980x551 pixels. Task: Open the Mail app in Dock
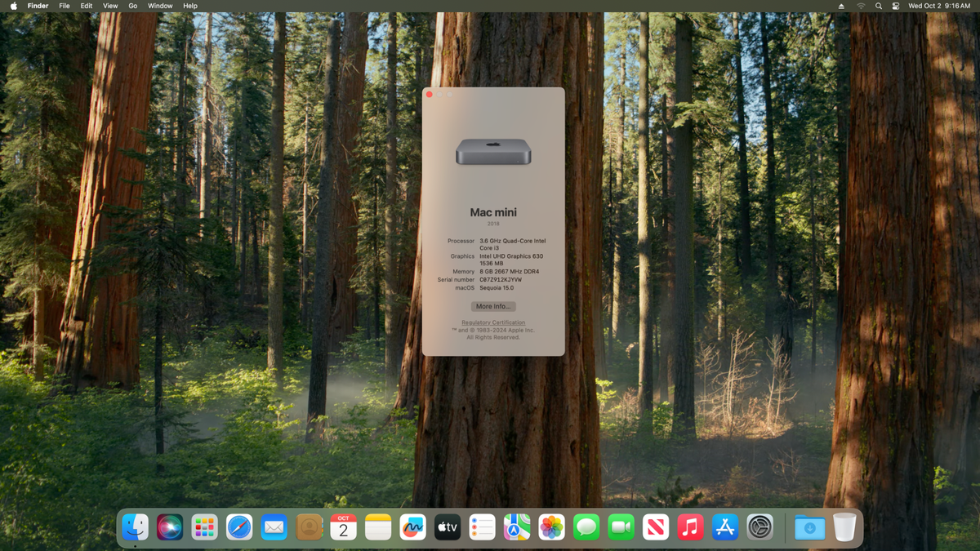(274, 527)
